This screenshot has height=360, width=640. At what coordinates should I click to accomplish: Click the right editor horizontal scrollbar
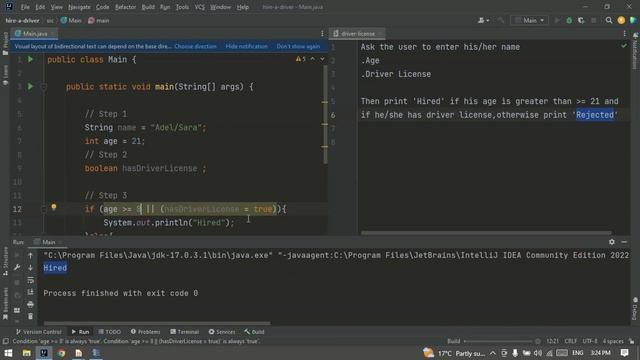486,233
